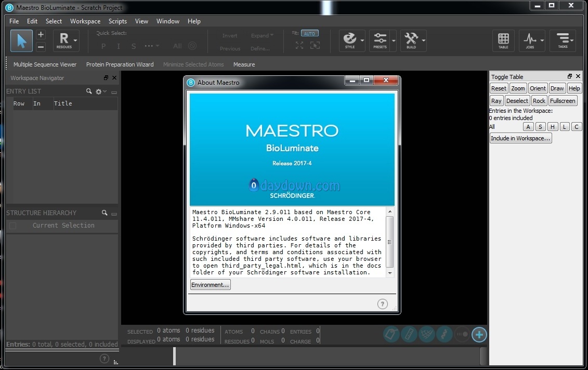Screen dimensions: 588x370
Task: Open the Scripts menu
Action: pos(117,21)
